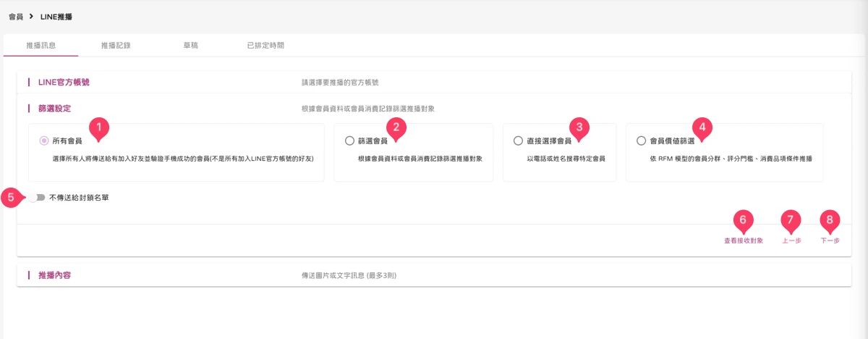Open the 已排定時間 tab
Image resolution: width=868 pixels, height=339 pixels.
pos(265,45)
